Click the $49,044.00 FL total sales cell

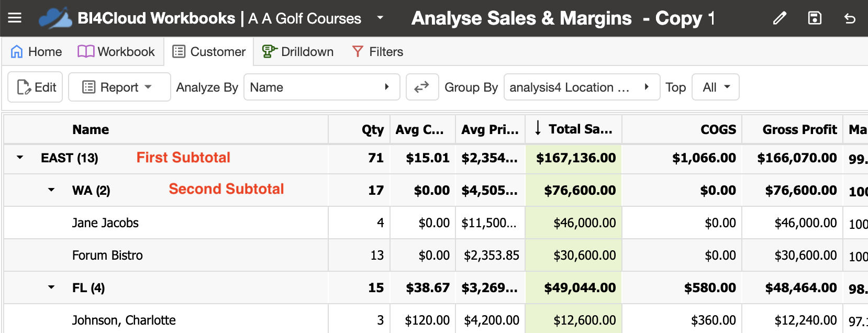coord(574,288)
